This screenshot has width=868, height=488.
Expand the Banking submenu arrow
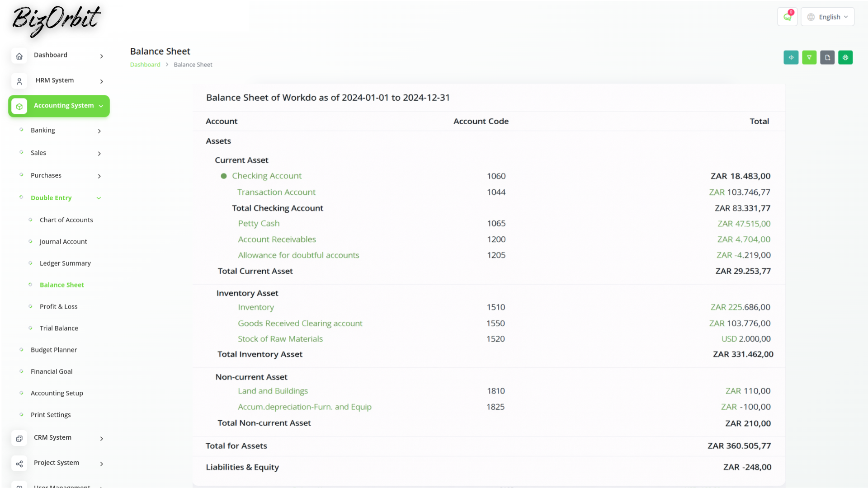(x=99, y=131)
